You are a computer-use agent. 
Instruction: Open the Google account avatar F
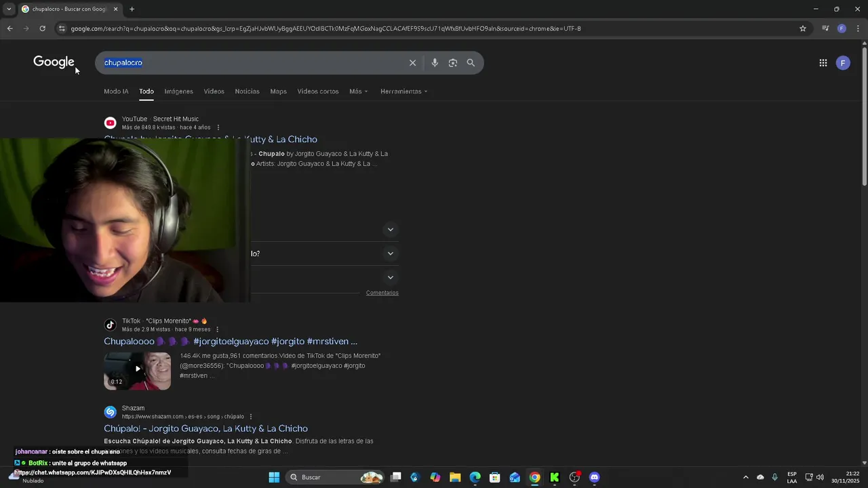click(x=843, y=63)
